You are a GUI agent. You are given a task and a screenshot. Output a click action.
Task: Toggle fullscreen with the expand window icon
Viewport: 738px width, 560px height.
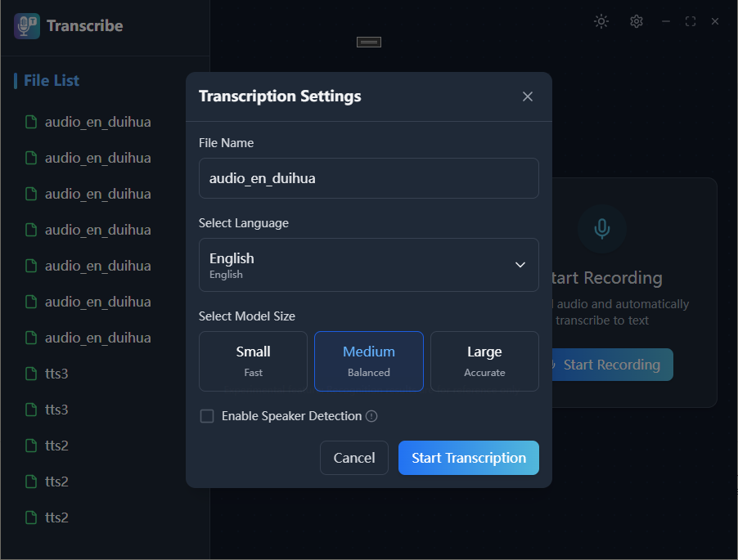tap(691, 21)
